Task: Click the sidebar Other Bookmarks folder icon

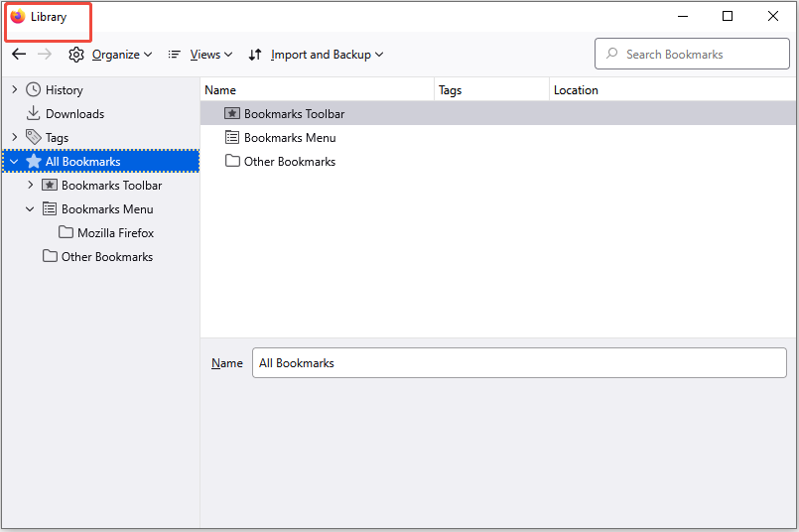Action: (x=50, y=256)
